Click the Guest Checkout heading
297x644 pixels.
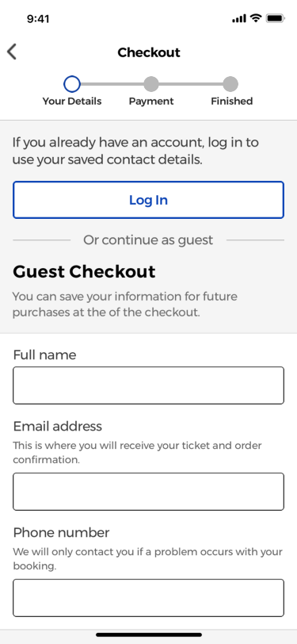tap(84, 272)
